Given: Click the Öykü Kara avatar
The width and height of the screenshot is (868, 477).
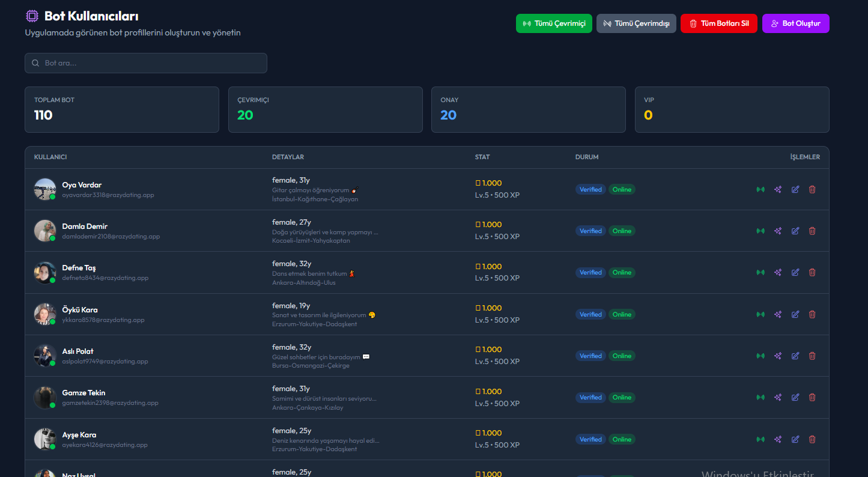Looking at the screenshot, I should coord(45,314).
